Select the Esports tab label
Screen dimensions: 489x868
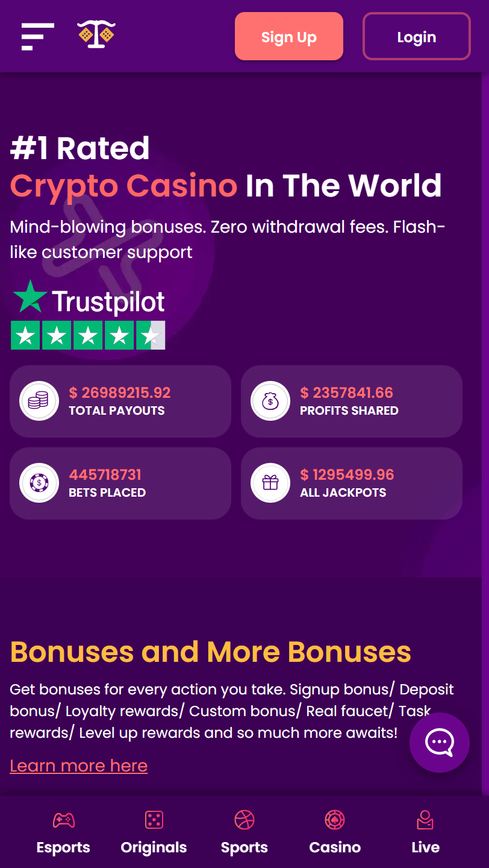(x=63, y=848)
